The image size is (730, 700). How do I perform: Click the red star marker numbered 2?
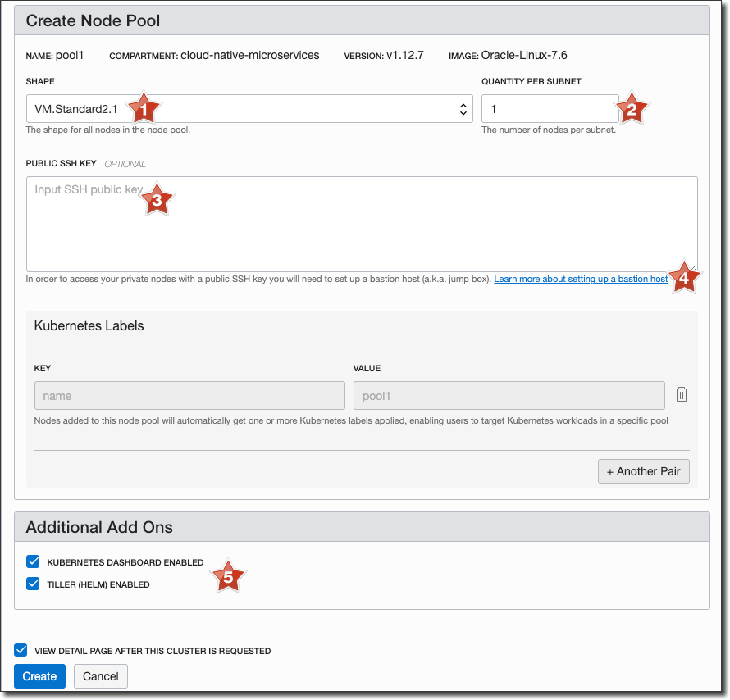coord(631,107)
